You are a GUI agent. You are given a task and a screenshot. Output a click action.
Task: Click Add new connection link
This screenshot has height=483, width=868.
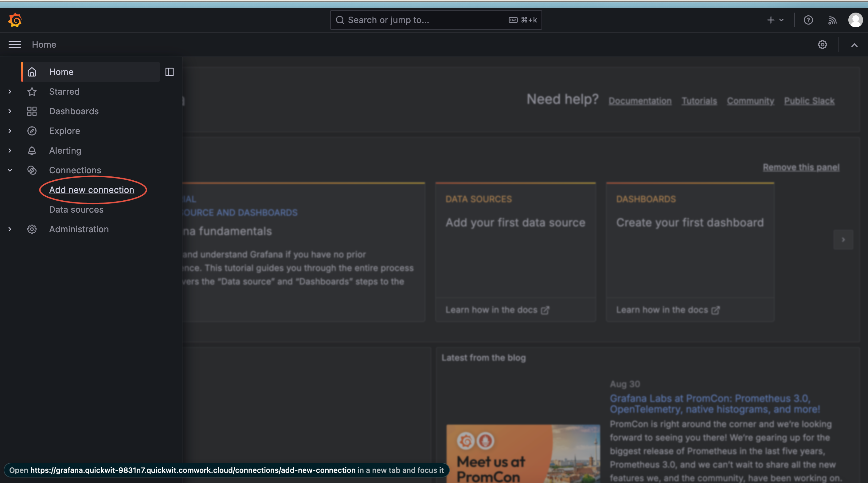point(92,190)
